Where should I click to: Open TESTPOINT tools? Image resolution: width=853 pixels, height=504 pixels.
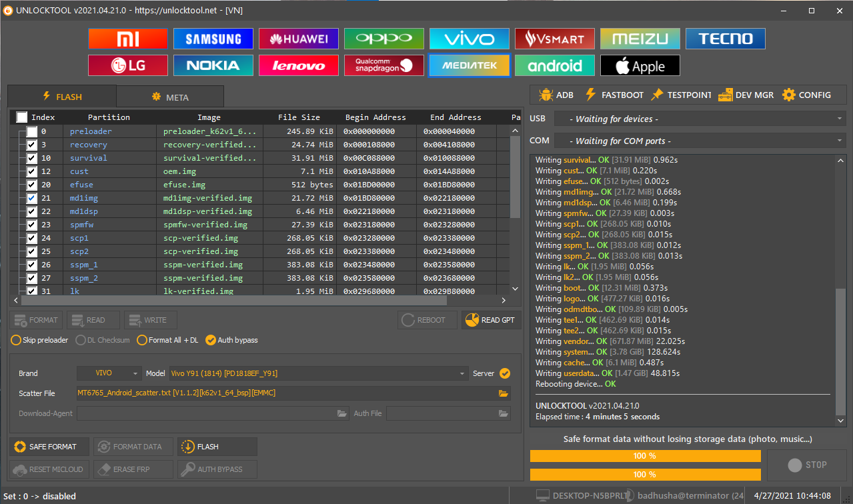(x=681, y=95)
